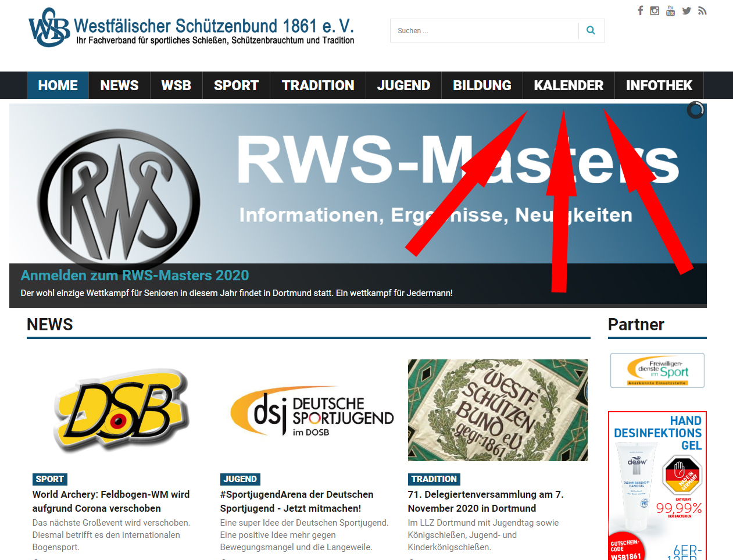Open the KALENDER menu item
Screen dimensions: 733x560
point(568,85)
